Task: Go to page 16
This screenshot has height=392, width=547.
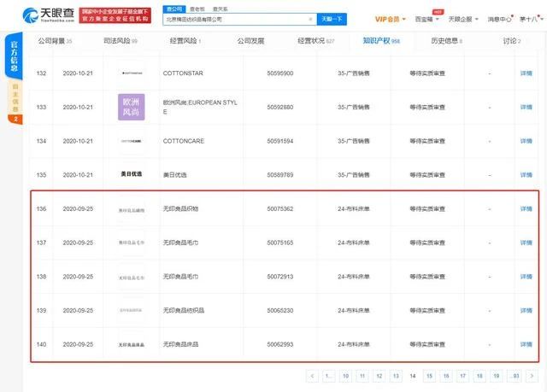Action: (x=446, y=376)
